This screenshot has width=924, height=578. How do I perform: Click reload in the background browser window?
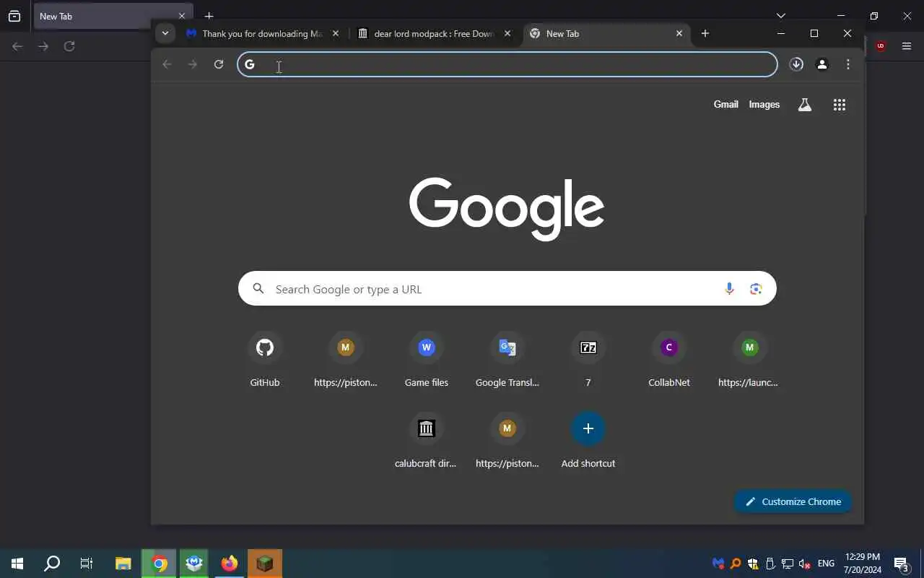pos(69,46)
